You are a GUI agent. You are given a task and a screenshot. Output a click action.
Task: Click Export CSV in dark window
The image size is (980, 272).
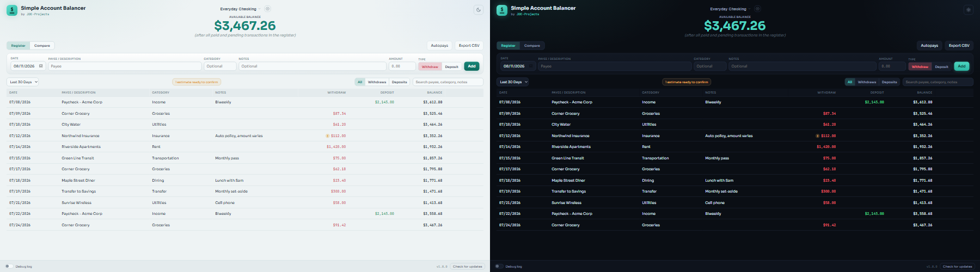[959, 46]
